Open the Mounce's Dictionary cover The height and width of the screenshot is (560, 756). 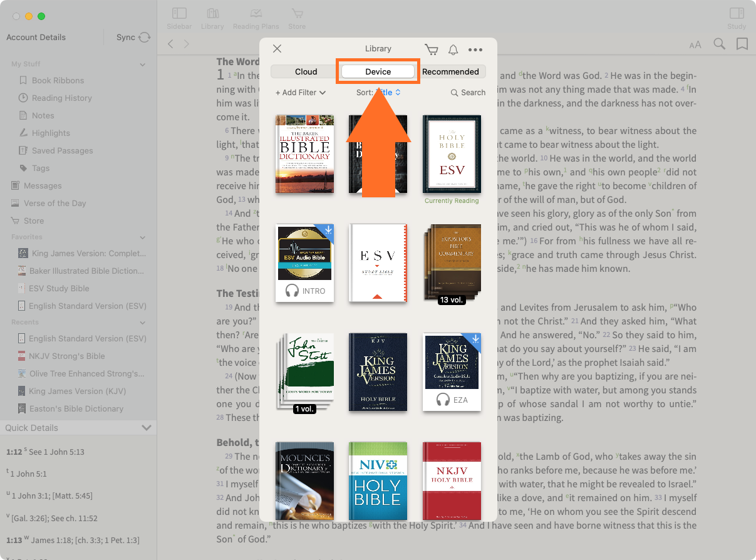(x=304, y=481)
